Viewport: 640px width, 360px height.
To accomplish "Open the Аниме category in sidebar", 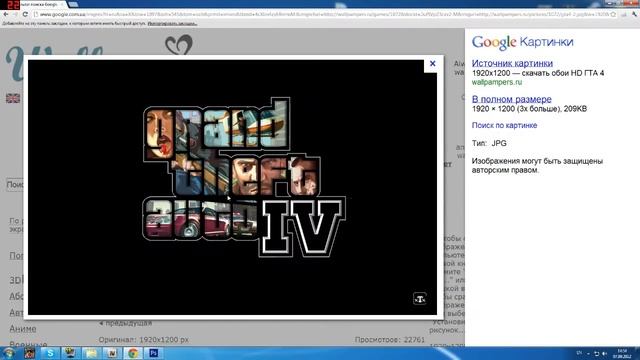I will tap(22, 329).
